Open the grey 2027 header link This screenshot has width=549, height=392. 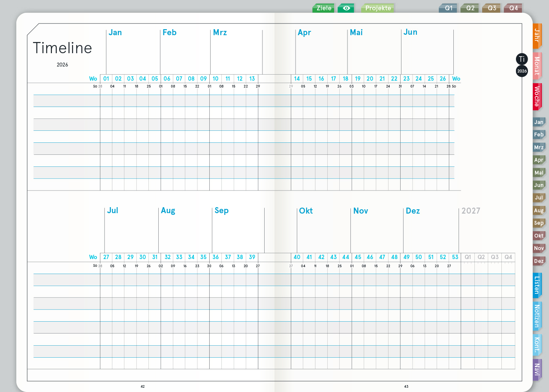pyautogui.click(x=471, y=211)
